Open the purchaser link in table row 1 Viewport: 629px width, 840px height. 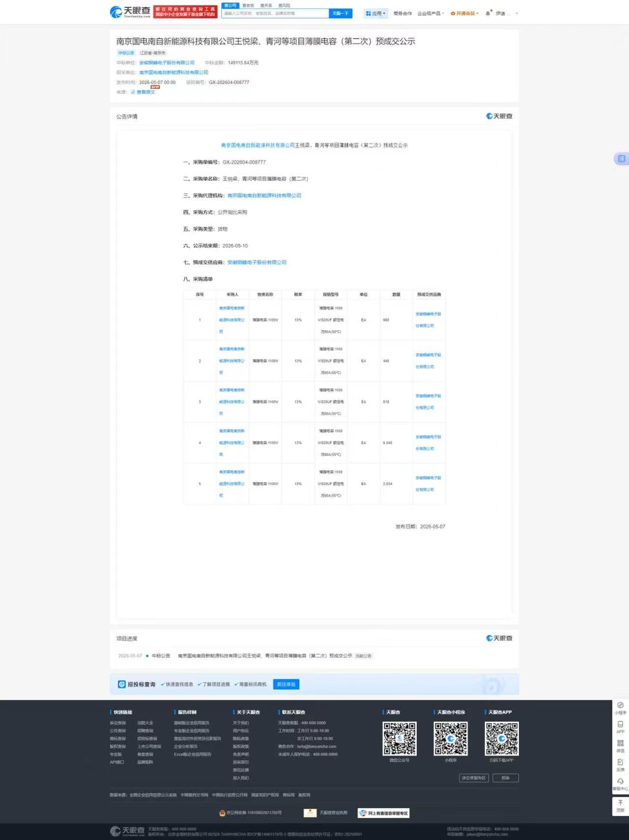coord(232,320)
